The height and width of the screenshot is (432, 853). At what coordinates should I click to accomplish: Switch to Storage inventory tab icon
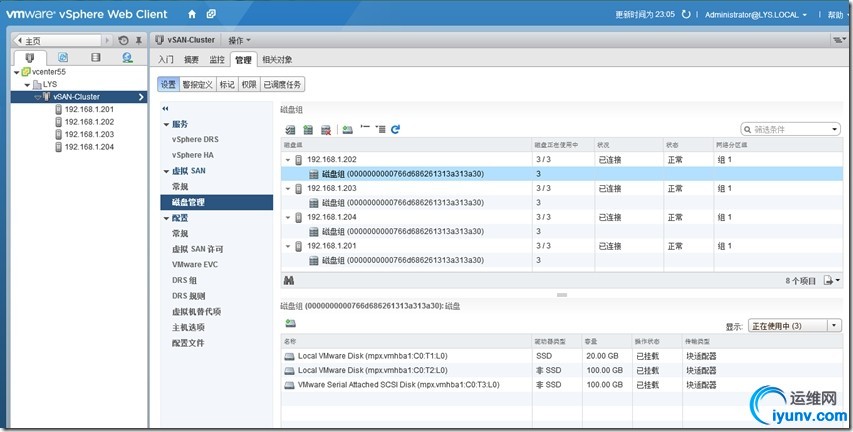coord(96,57)
